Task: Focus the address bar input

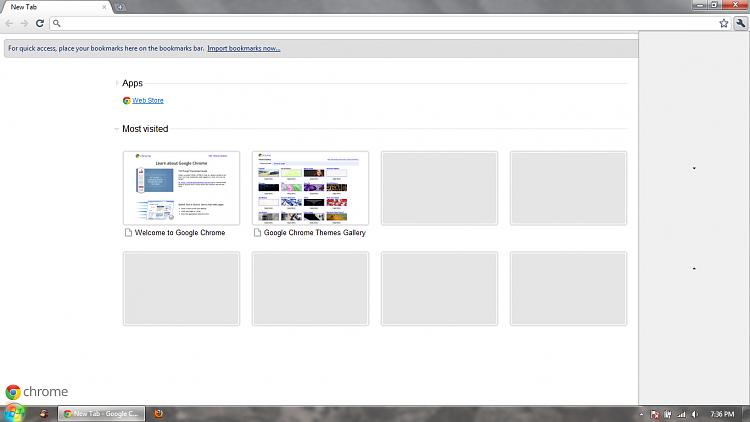Action: [389, 23]
